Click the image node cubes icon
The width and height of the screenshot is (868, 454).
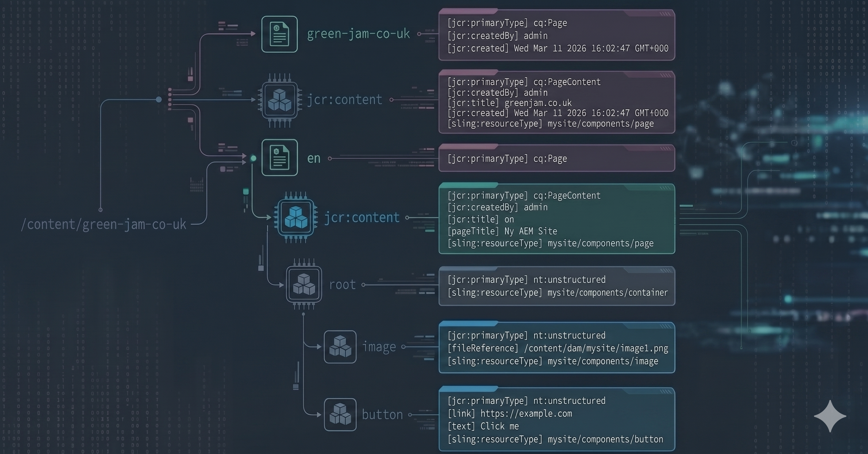[x=340, y=347]
